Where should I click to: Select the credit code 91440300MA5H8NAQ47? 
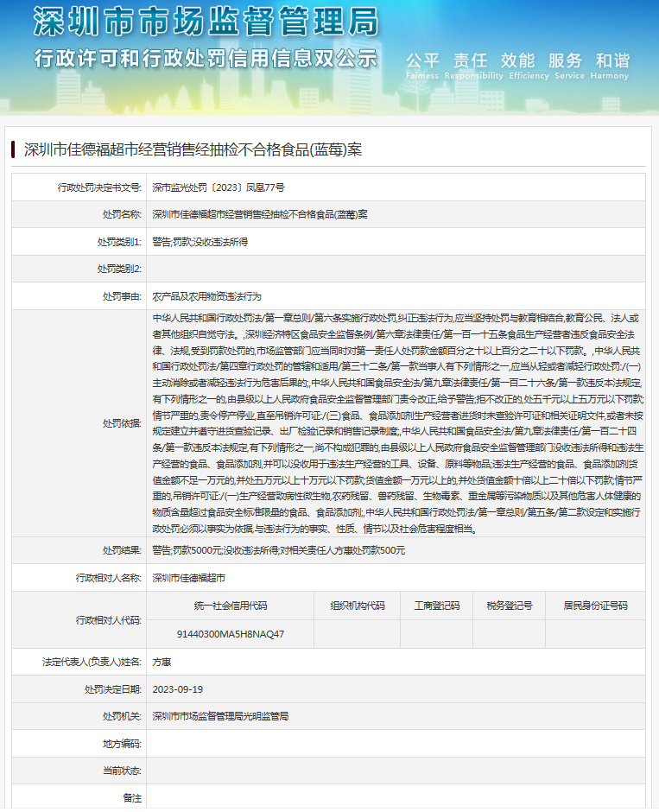click(231, 634)
